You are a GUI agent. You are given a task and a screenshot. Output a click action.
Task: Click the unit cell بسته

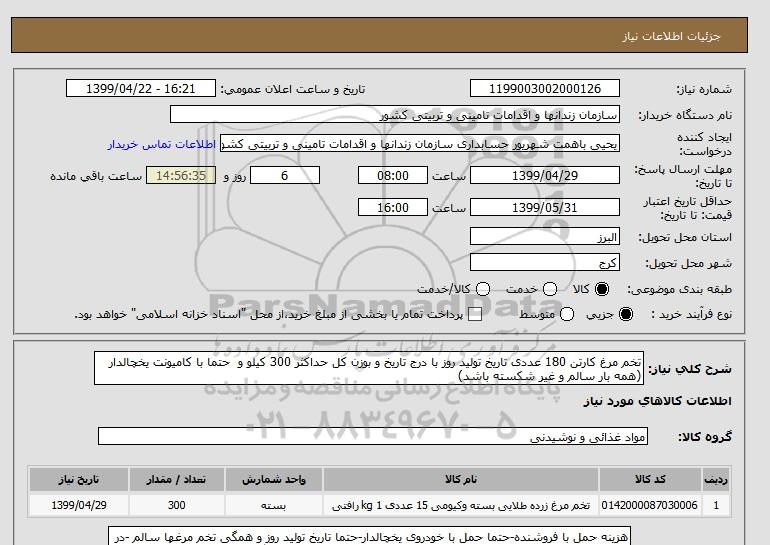274,505
